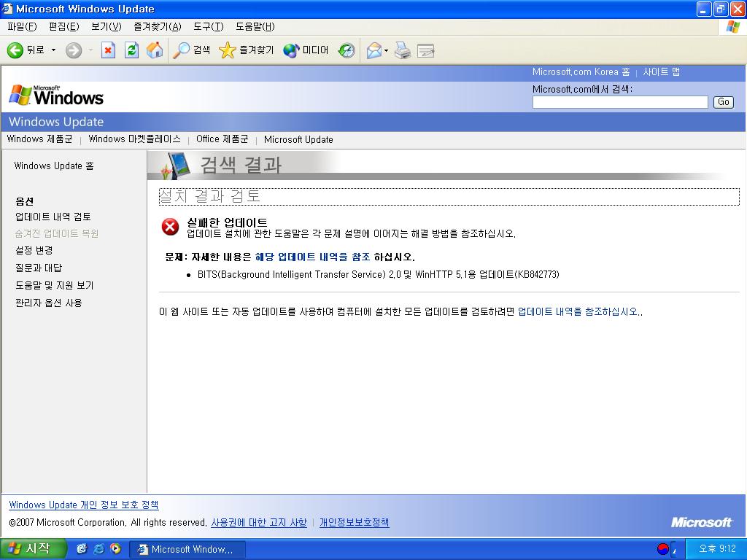
Task: Open the Windows 제품군 tab link
Action: (x=39, y=139)
